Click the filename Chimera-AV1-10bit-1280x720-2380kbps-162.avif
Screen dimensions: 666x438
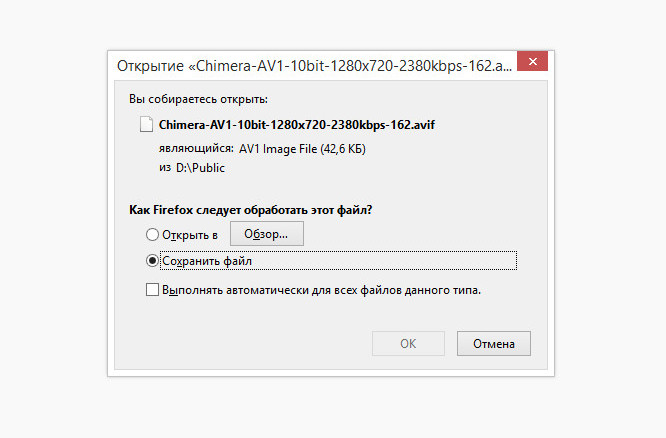tap(296, 125)
